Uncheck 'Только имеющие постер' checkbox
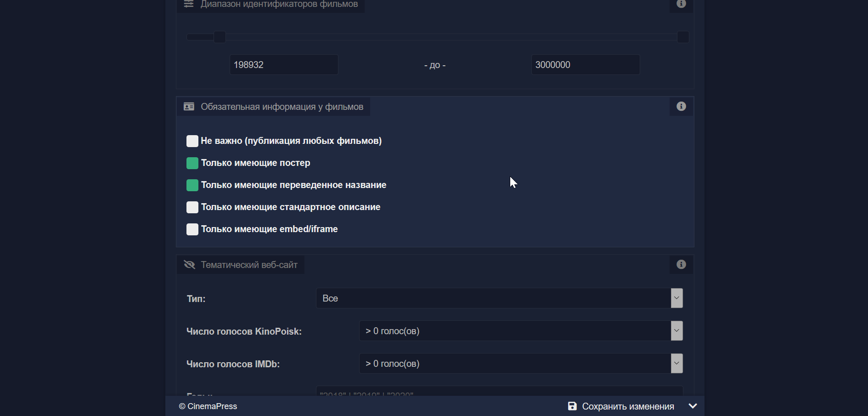This screenshot has height=416, width=868. pos(192,163)
